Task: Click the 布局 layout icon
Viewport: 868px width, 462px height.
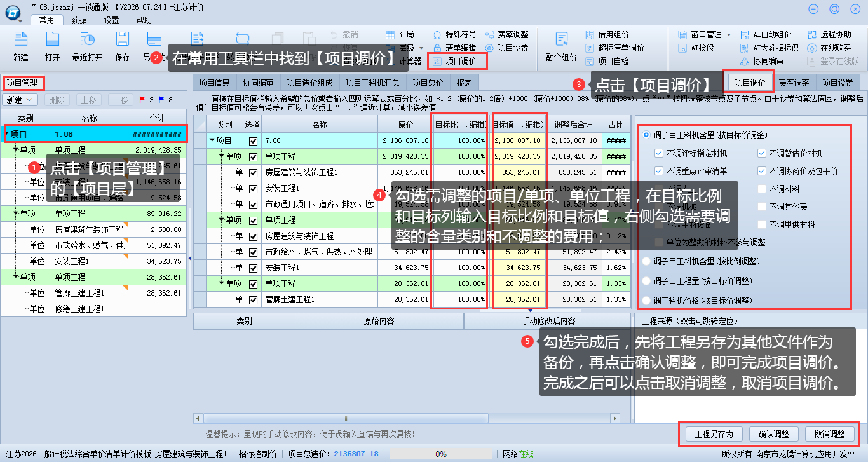Action: pos(391,34)
